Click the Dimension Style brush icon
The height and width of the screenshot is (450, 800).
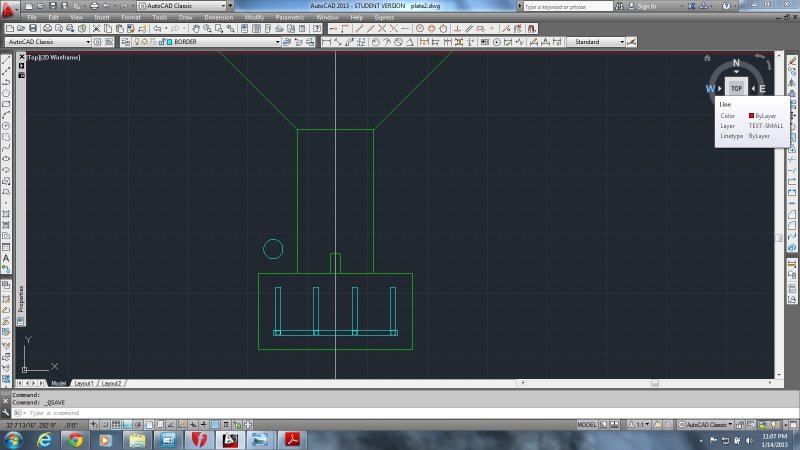pyautogui.click(x=632, y=42)
